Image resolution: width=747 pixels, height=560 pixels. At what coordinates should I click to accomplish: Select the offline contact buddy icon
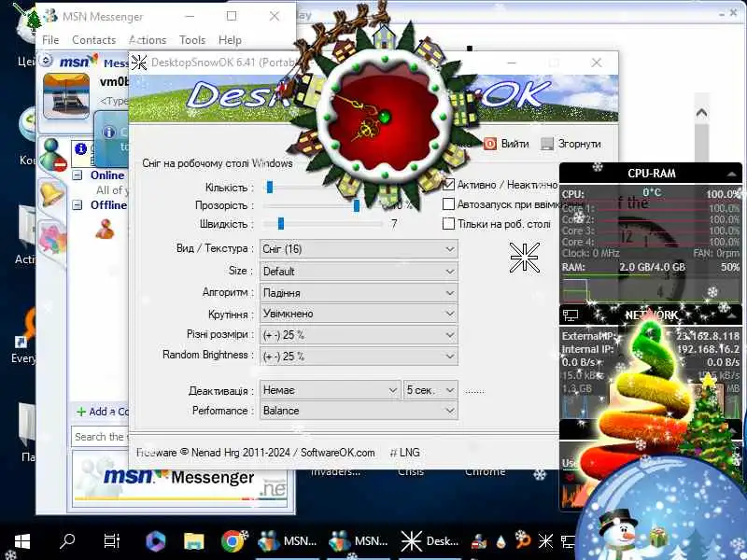point(105,229)
